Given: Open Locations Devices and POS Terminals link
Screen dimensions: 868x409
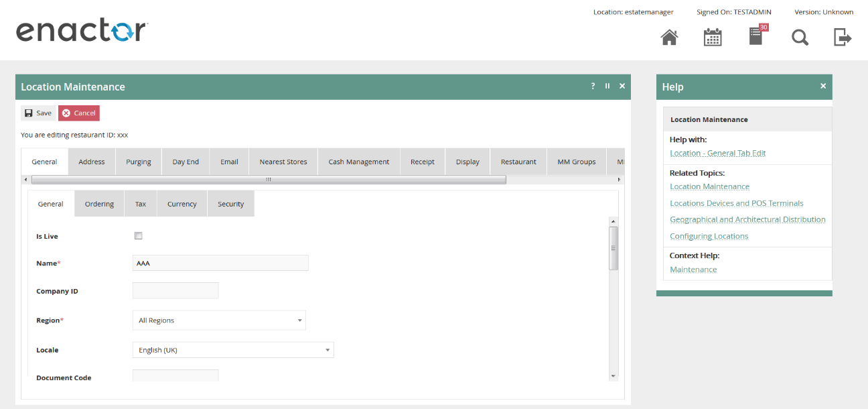Looking at the screenshot, I should [x=737, y=203].
